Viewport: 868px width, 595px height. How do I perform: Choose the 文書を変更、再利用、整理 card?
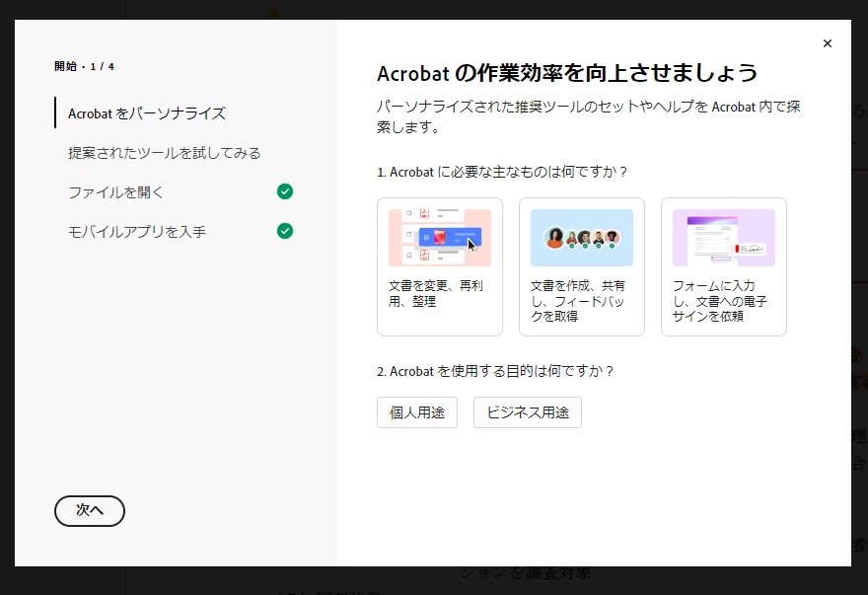pos(440,266)
